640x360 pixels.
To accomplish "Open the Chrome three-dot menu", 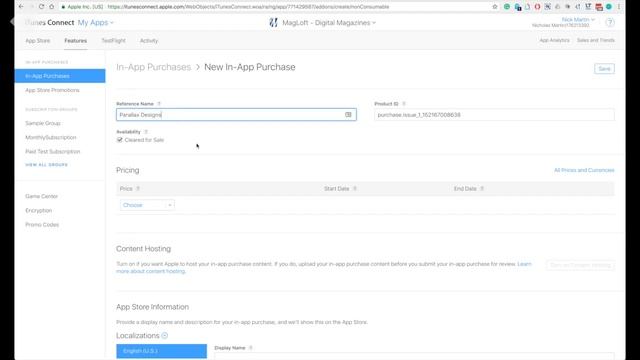I will (619, 7).
